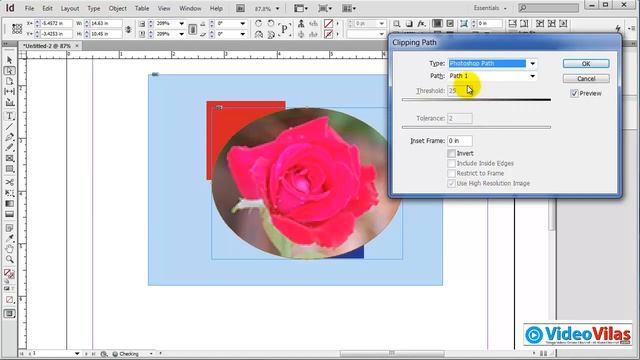The image size is (640, 360).
Task: Toggle the screen mode button at toolbox bottom
Action: [9, 313]
